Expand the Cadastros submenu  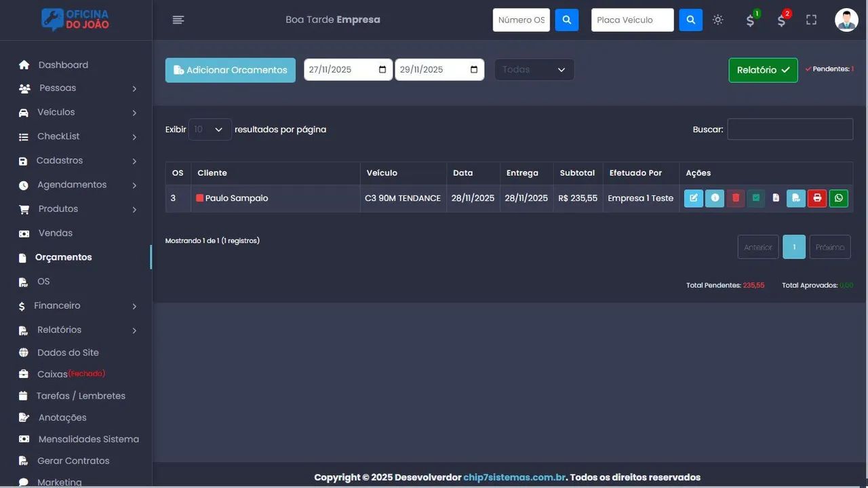pyautogui.click(x=134, y=162)
